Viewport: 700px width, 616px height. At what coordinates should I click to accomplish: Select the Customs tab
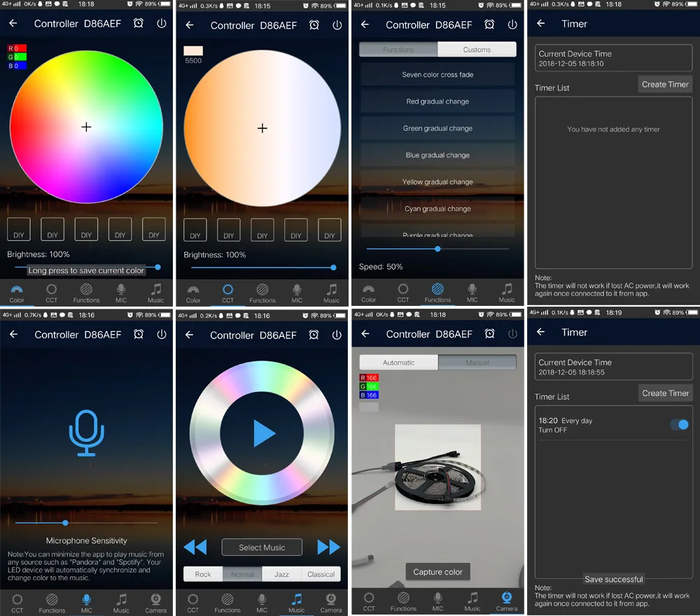click(x=477, y=50)
